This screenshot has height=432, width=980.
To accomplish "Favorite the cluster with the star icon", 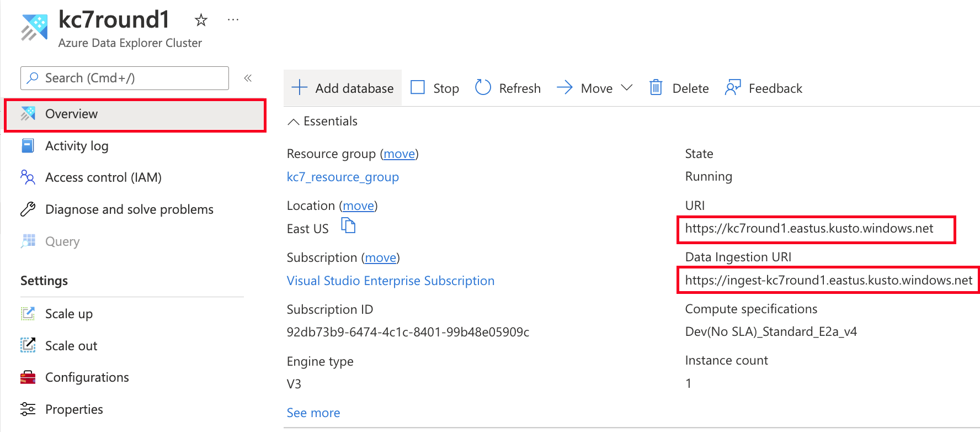I will 201,20.
